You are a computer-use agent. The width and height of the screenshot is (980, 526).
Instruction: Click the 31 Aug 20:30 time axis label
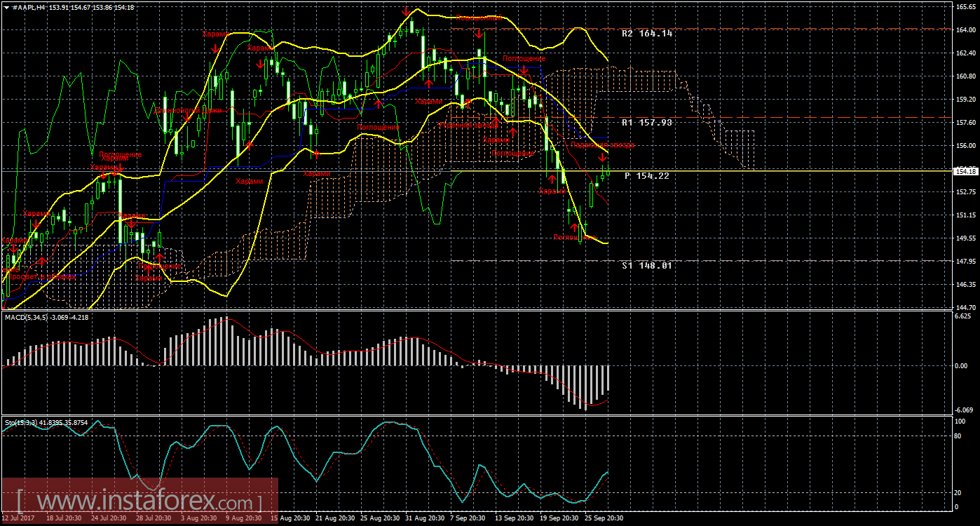[424, 518]
